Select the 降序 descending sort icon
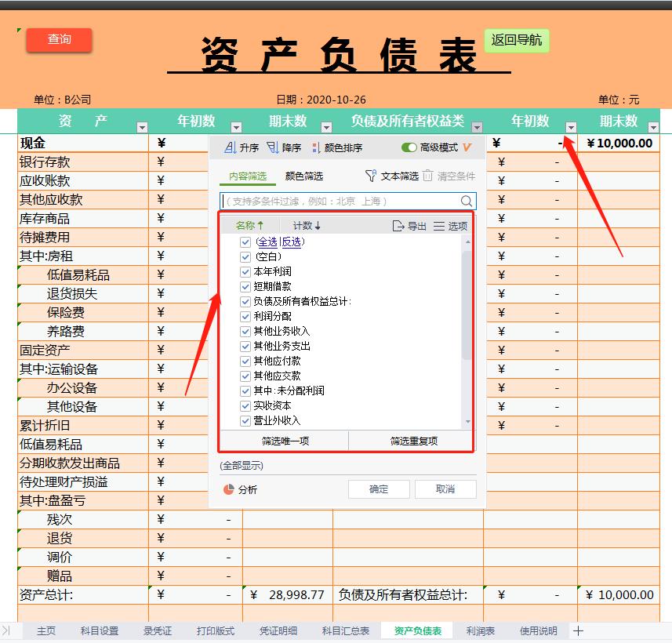Screen dimensions: 672x643 point(273,146)
